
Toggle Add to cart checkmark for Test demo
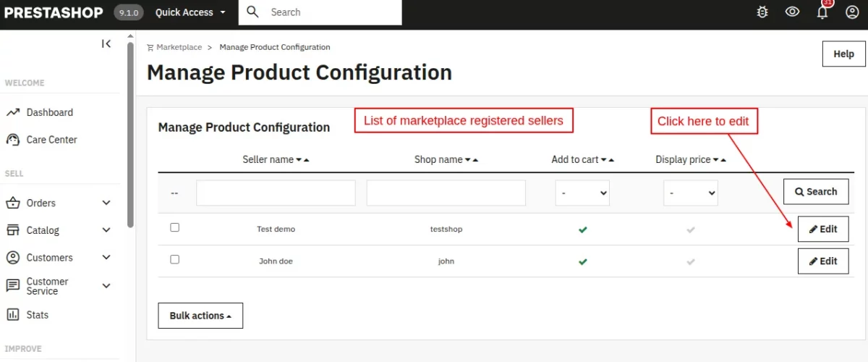pos(582,230)
